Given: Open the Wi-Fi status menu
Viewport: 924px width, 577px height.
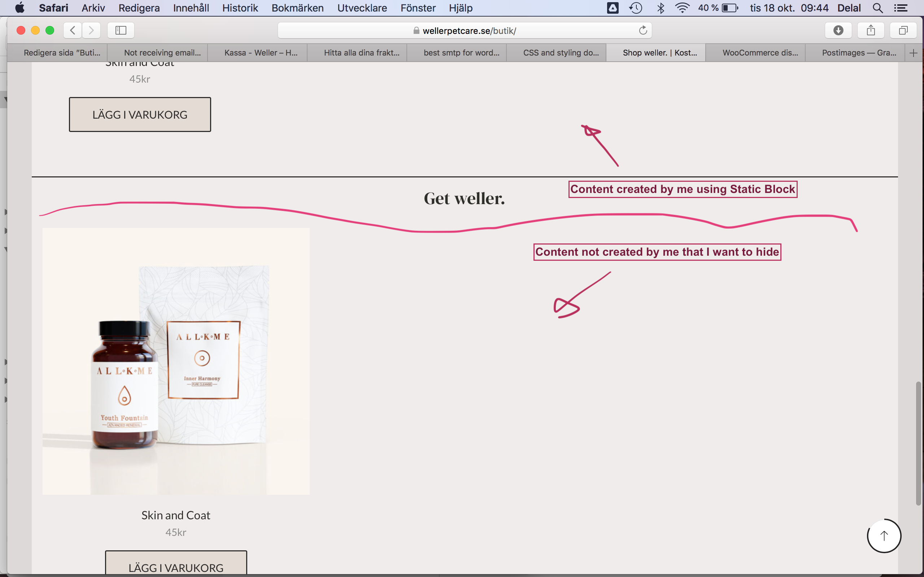Looking at the screenshot, I should pos(682,8).
